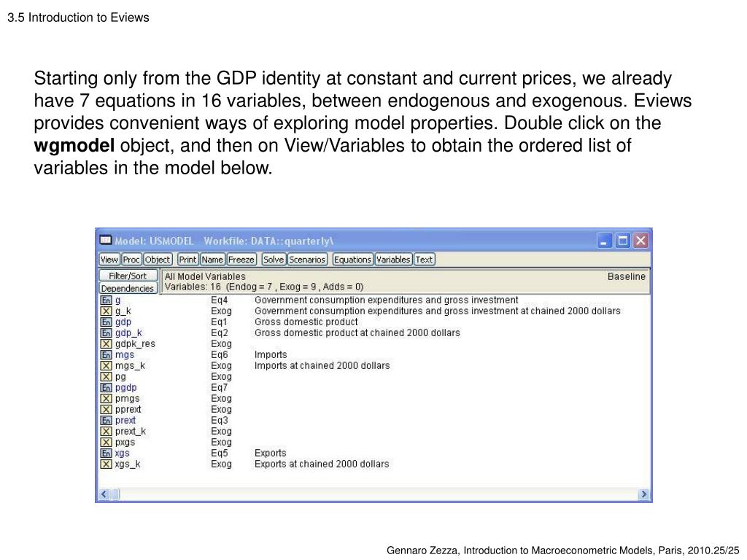
Task: Click the Print toolbar button
Action: (x=187, y=260)
